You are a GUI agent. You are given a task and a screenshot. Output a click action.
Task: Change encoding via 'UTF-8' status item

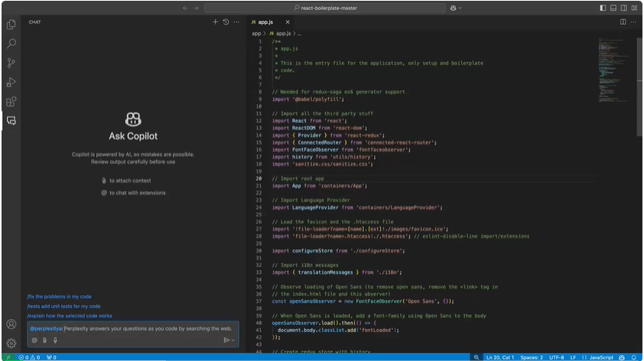pos(556,357)
